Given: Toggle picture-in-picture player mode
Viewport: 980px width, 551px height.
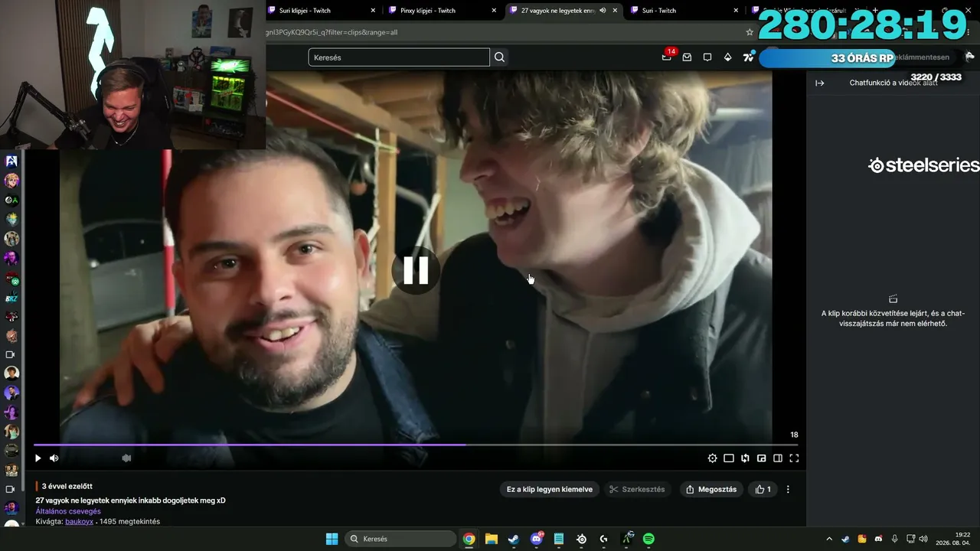Looking at the screenshot, I should [762, 458].
